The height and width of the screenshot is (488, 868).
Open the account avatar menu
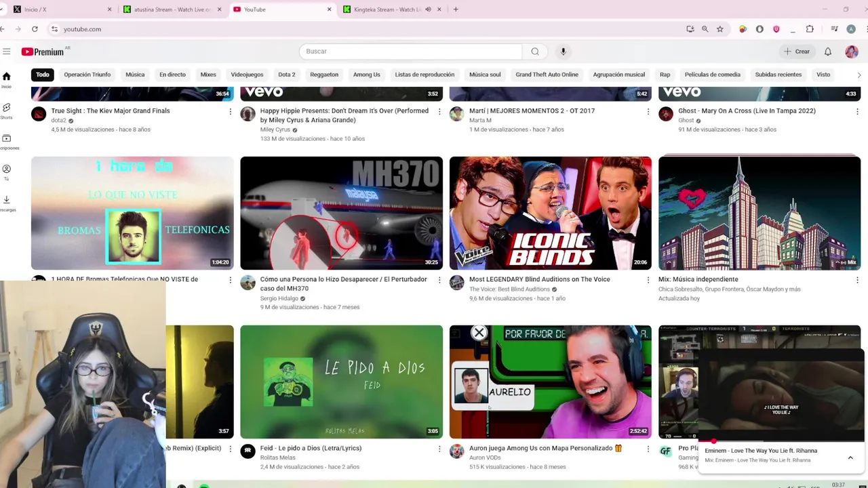(x=852, y=52)
